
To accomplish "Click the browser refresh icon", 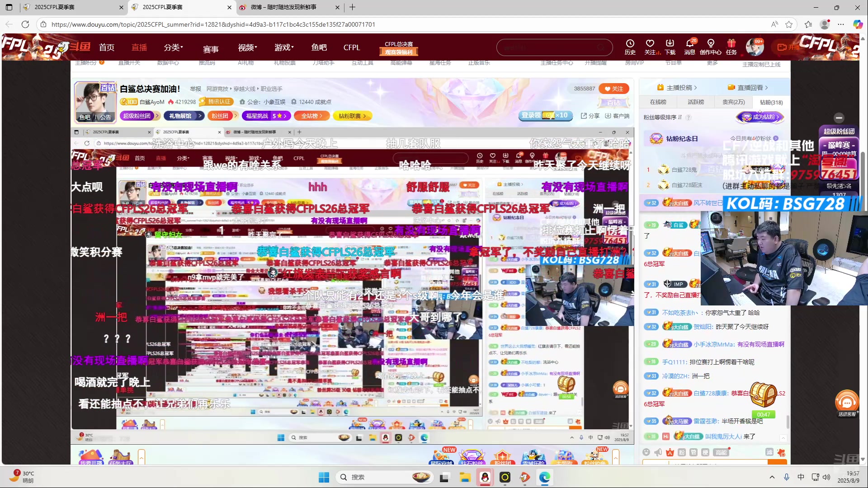I will coord(25,24).
